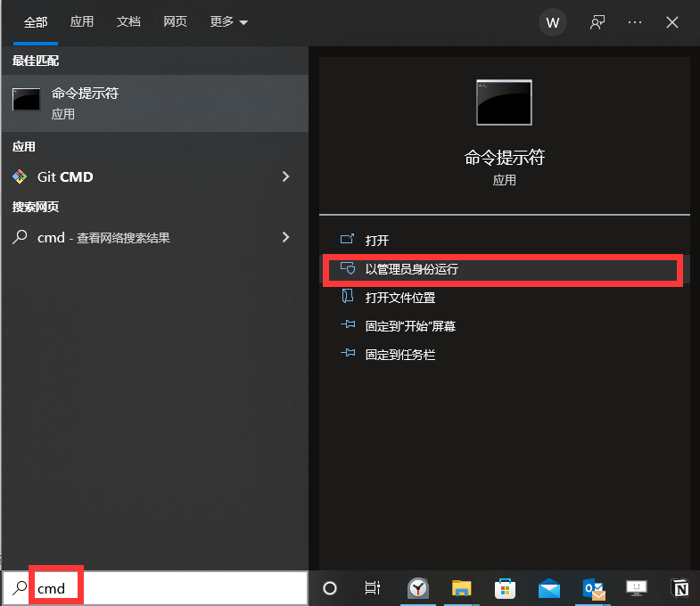
Task: Click the W account avatar
Action: tap(553, 22)
